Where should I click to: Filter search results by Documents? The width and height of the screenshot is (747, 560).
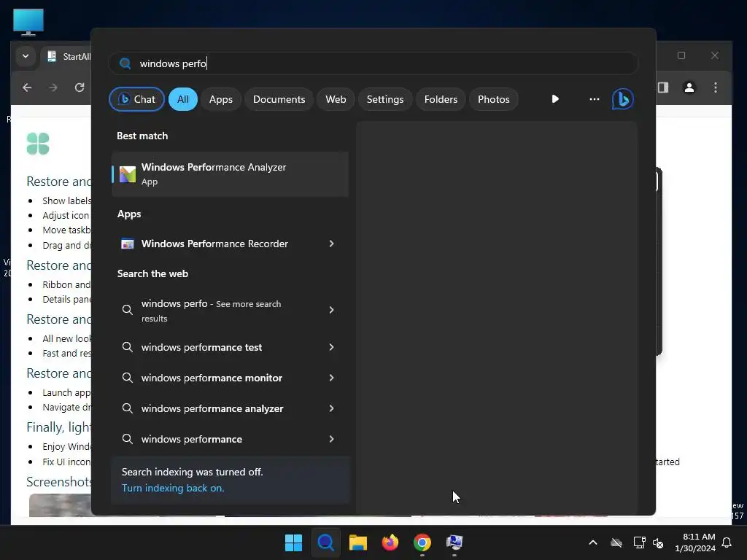point(279,99)
